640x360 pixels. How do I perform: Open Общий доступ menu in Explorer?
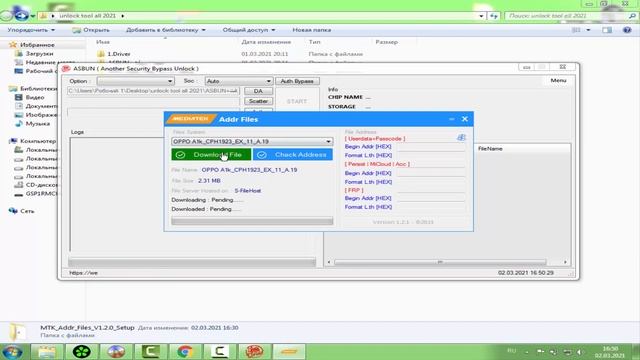(249, 30)
